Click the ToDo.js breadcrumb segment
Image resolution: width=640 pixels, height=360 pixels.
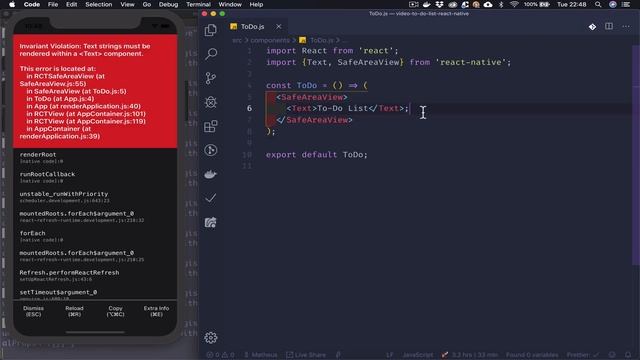pos(317,40)
